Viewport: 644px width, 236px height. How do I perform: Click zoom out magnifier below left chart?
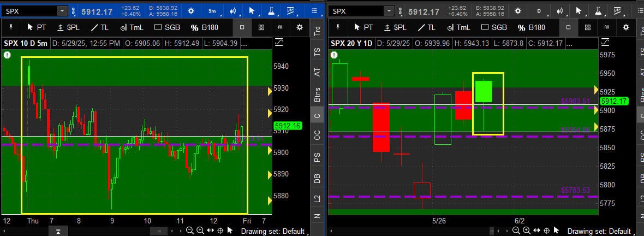coord(190,231)
